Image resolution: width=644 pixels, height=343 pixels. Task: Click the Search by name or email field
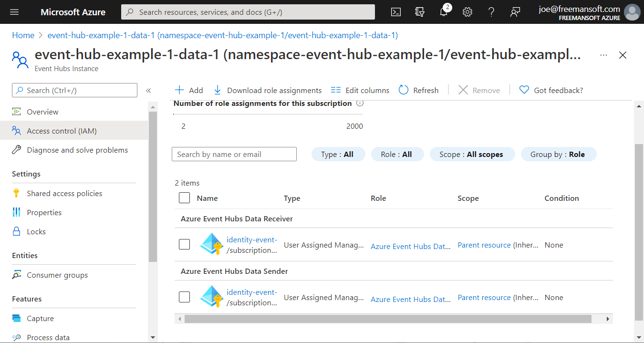(234, 154)
